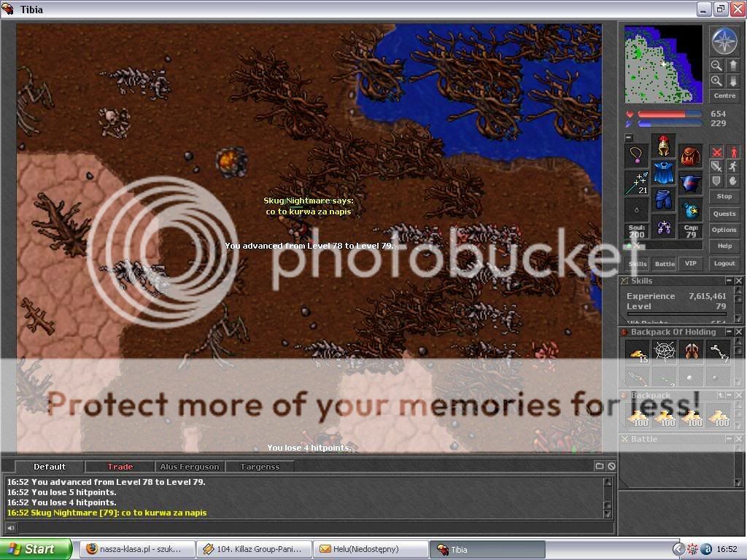The height and width of the screenshot is (560, 747).
Task: Click the blue star bag ammo slot
Action: click(690, 209)
